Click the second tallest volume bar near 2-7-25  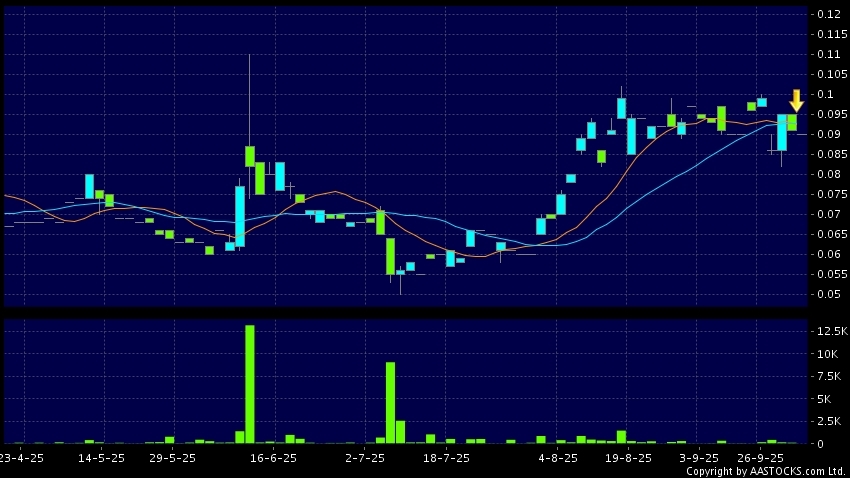(x=390, y=402)
